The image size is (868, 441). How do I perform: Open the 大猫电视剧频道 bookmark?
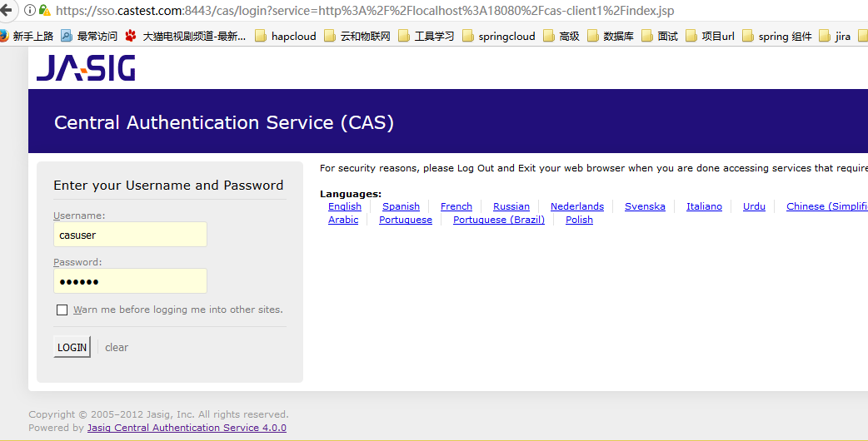tap(186, 36)
